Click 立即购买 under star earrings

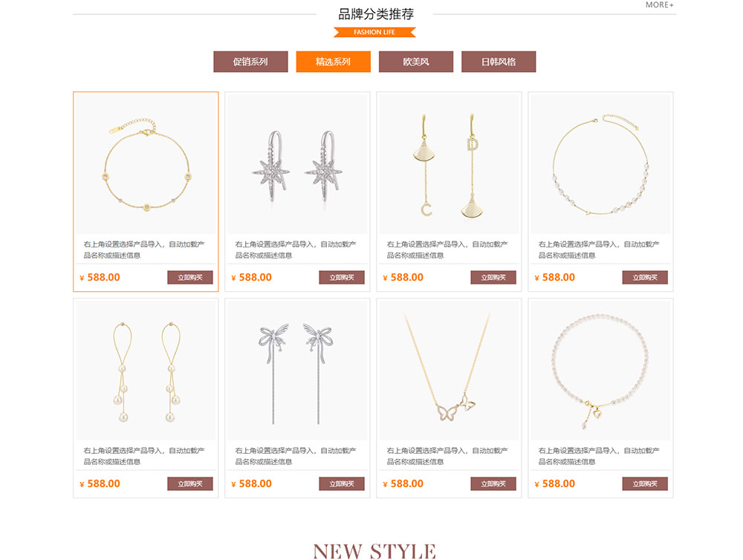(x=342, y=277)
